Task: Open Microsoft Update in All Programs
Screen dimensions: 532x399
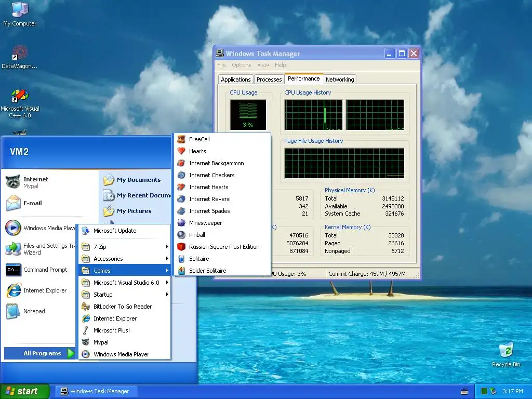Action: (125, 231)
